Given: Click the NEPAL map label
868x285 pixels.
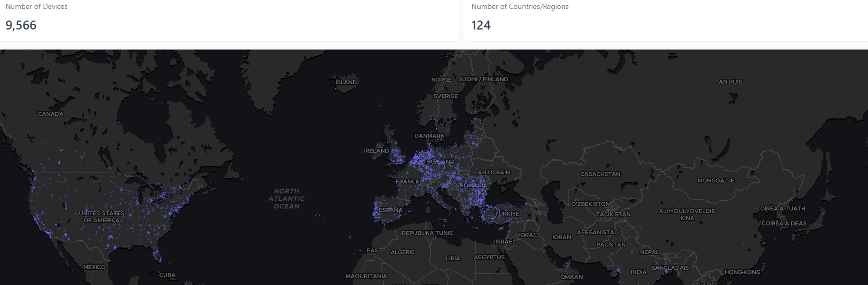Looking at the screenshot, I should pos(650,252).
